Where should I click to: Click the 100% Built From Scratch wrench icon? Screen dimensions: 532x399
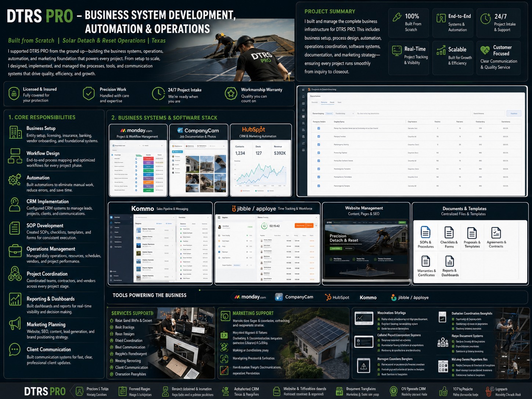pyautogui.click(x=397, y=17)
